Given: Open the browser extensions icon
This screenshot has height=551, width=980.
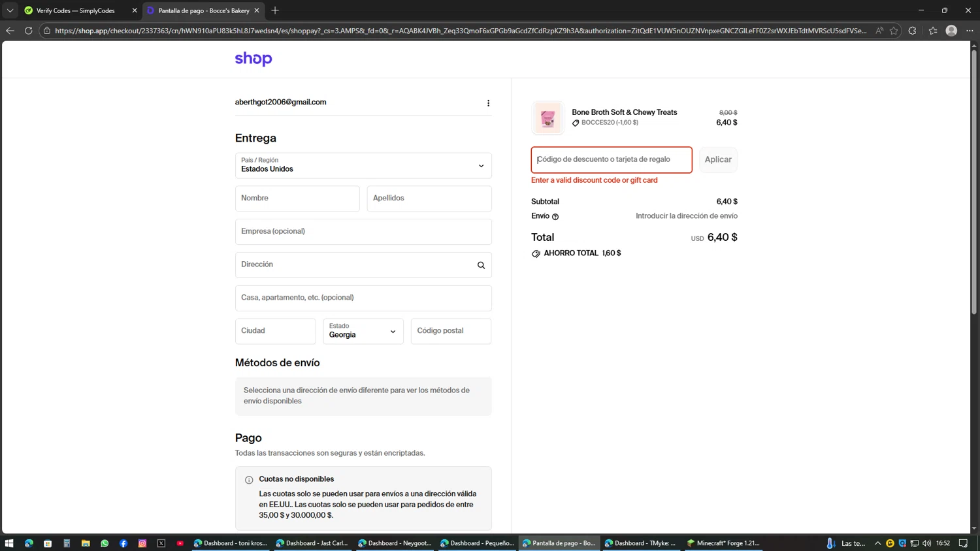Looking at the screenshot, I should (913, 31).
